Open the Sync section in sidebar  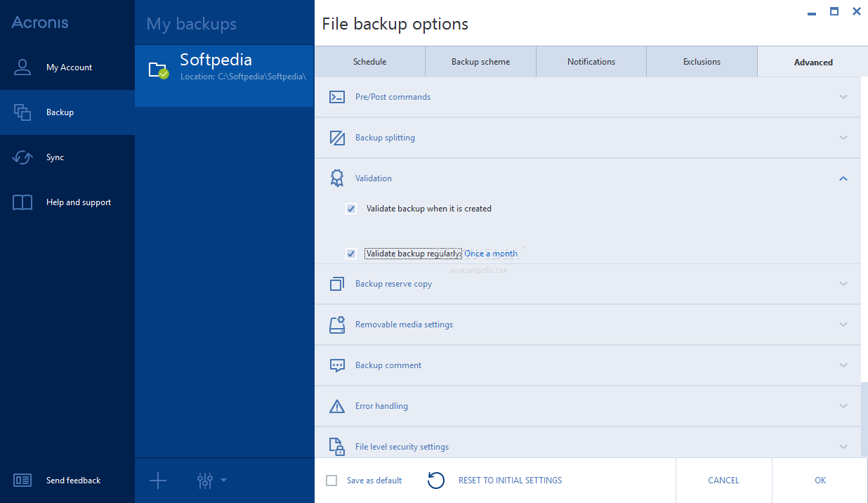(x=55, y=157)
